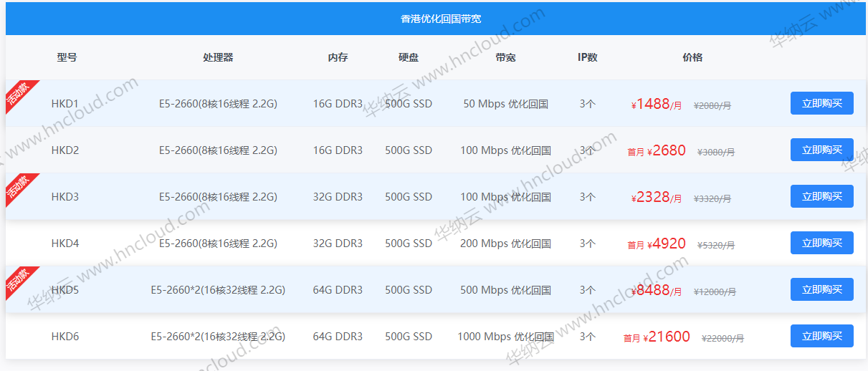
Task: Click E5-2660*2 processor text in HKD6 row
Action: click(218, 337)
